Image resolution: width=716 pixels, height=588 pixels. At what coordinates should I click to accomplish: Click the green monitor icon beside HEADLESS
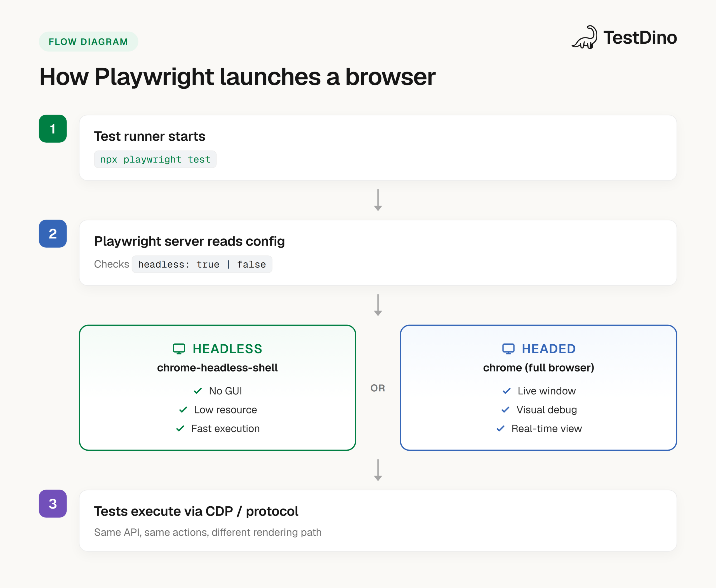tap(179, 349)
